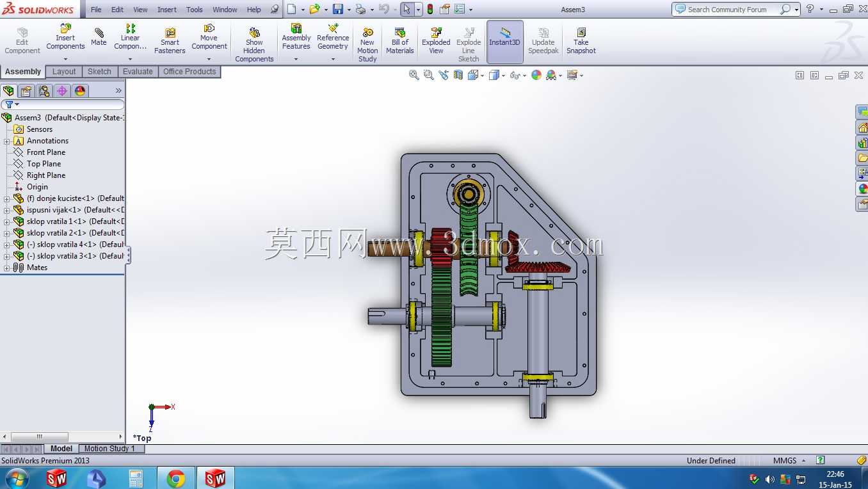Open the Office Products tab
The width and height of the screenshot is (868, 489).
click(189, 72)
